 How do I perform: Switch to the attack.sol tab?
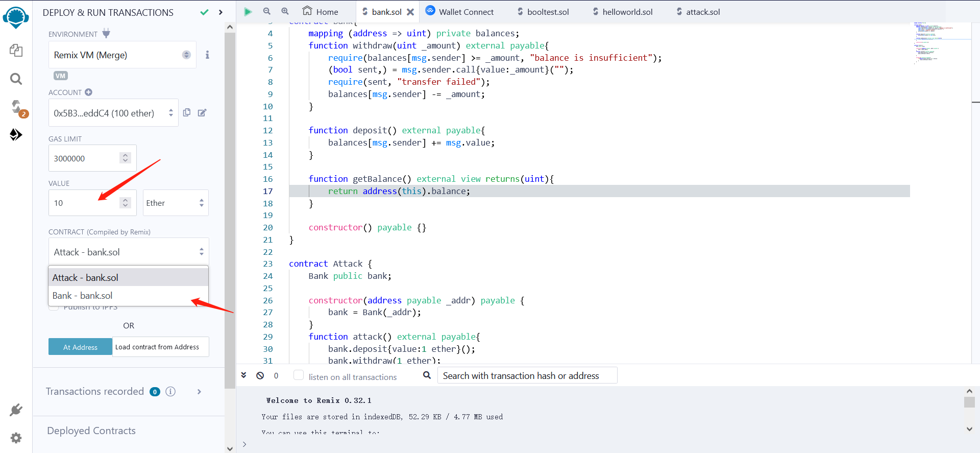coord(698,11)
